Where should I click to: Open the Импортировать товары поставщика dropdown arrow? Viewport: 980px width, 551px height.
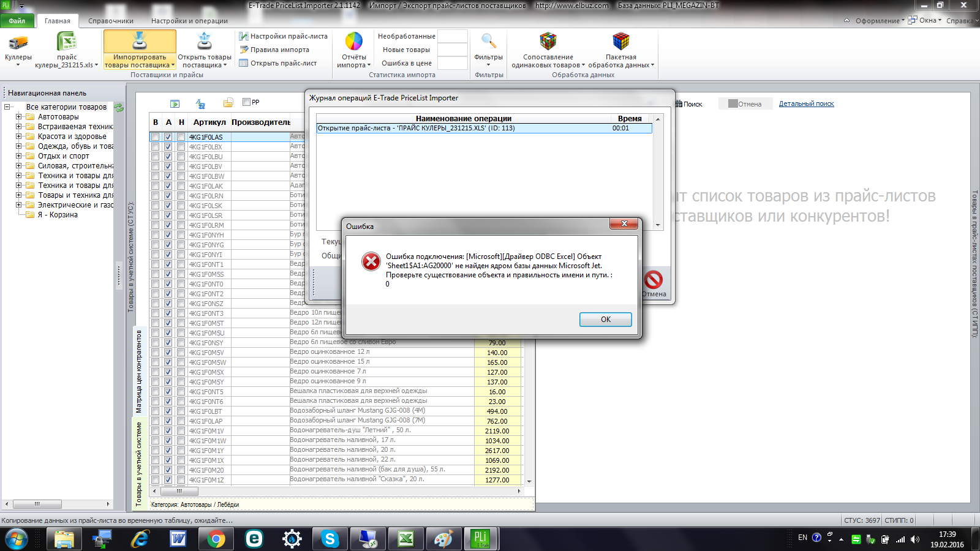point(173,66)
